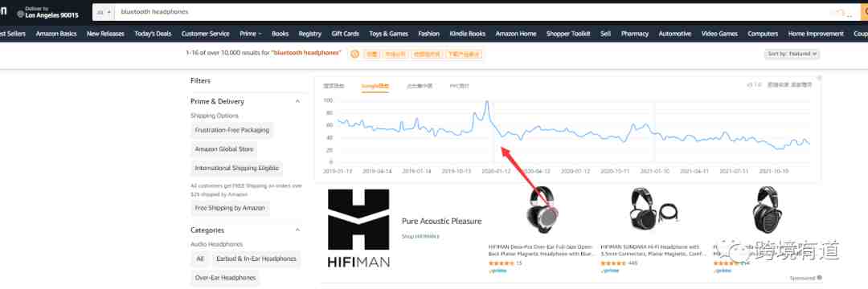Viewport: 868px width, 289px height.
Task: Open the search department All dropdown
Action: click(x=104, y=12)
